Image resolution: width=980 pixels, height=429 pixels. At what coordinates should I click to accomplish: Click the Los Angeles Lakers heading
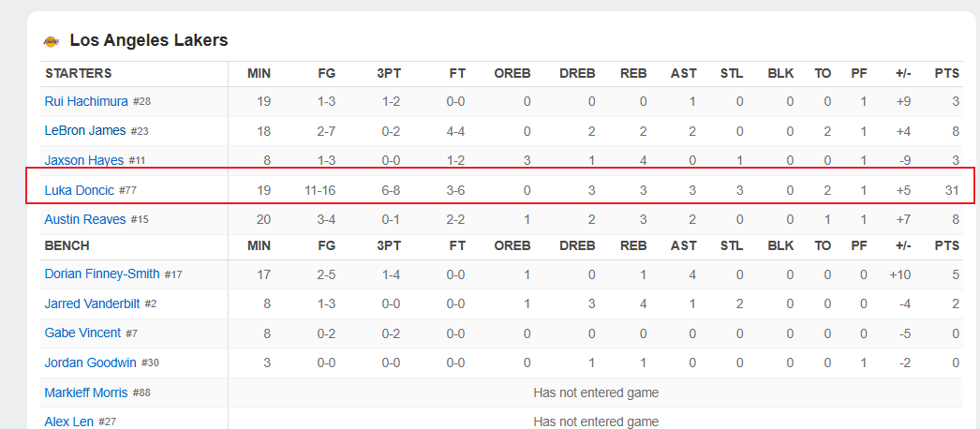click(149, 40)
